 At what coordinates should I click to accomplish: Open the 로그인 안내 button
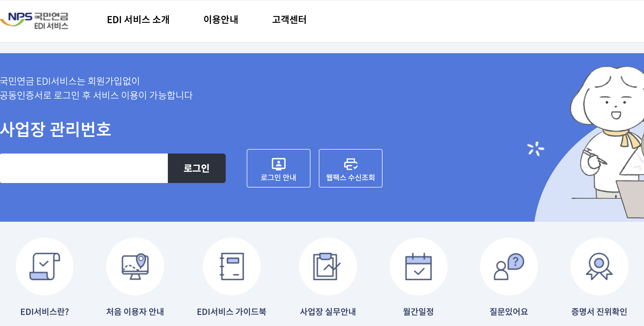[x=279, y=168]
